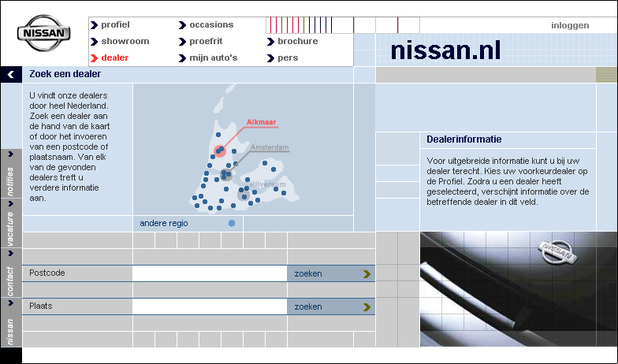Click the arrow icon in the Postcode zoeken button
Image resolution: width=618 pixels, height=364 pixels.
coord(367,274)
